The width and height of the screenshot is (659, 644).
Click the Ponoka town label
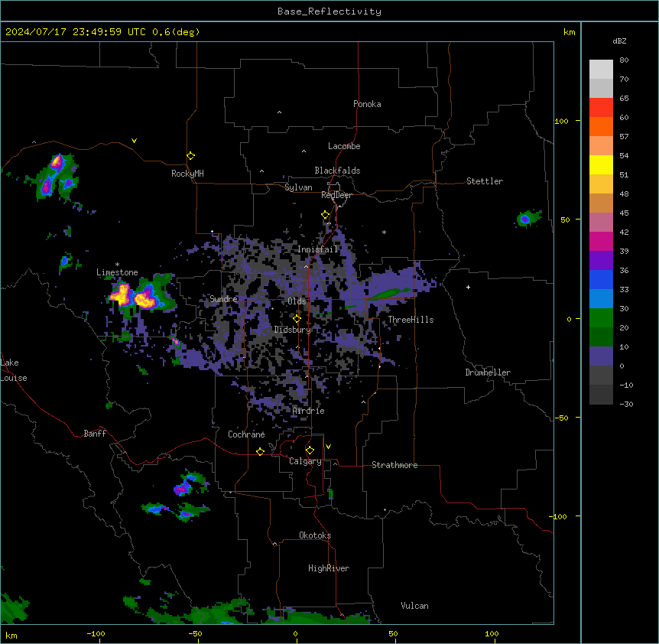tap(367, 104)
